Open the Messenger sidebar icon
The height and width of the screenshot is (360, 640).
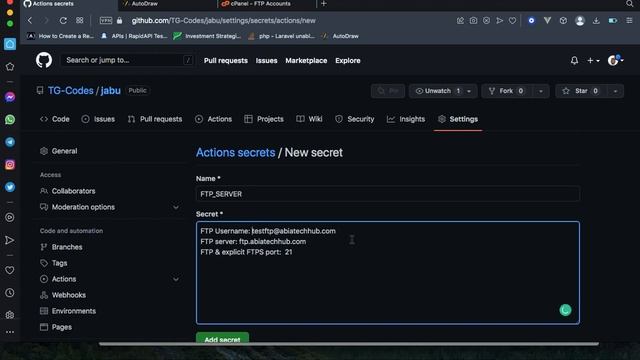10,97
